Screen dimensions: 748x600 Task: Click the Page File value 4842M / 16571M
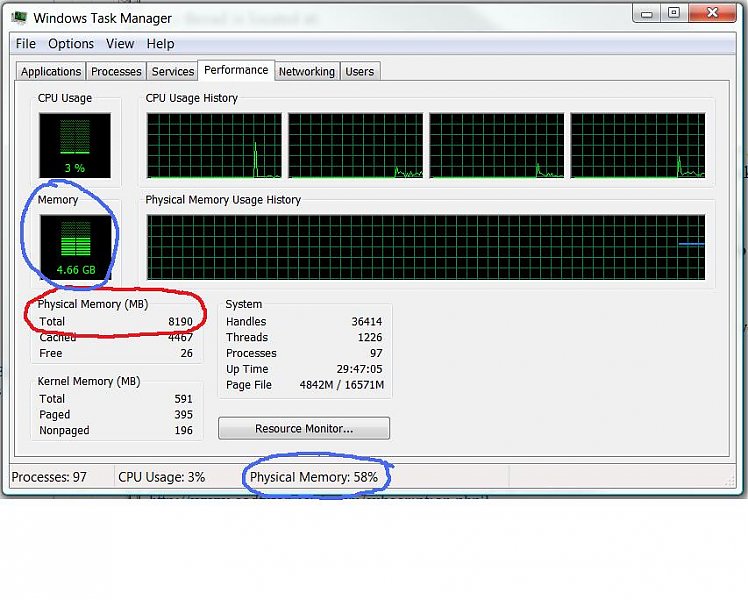pos(342,385)
